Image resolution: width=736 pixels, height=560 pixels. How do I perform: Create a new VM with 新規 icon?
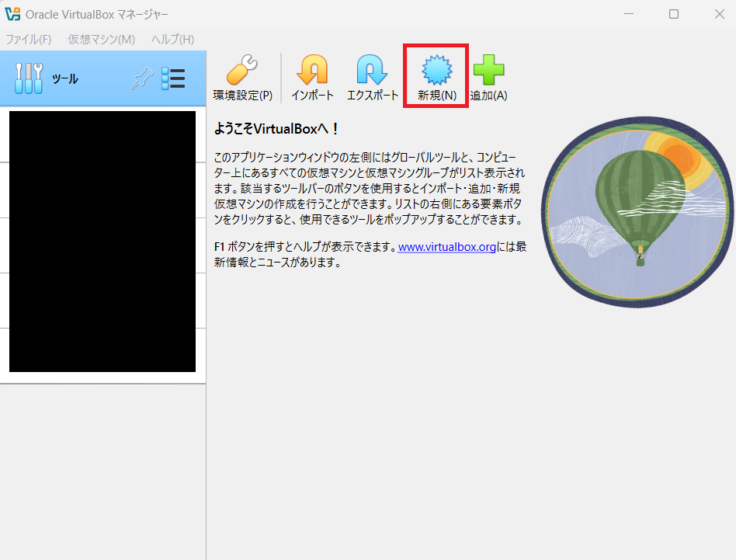[436, 71]
